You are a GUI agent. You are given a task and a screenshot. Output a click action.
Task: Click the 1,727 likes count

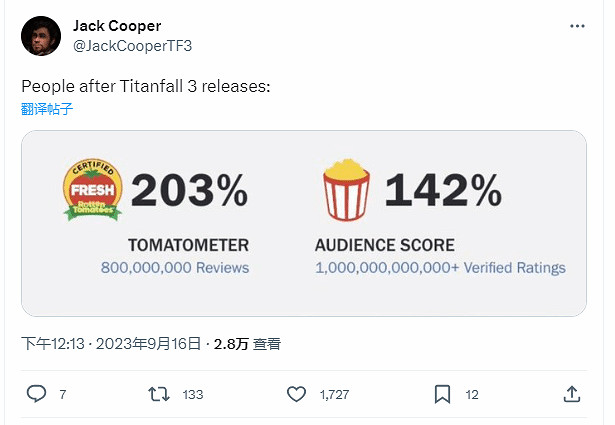[x=334, y=395]
